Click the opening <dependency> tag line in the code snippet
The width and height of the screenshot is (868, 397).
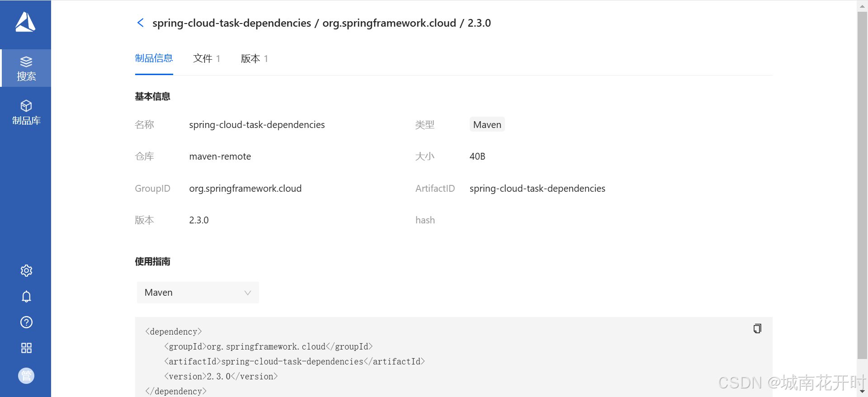[x=173, y=331]
